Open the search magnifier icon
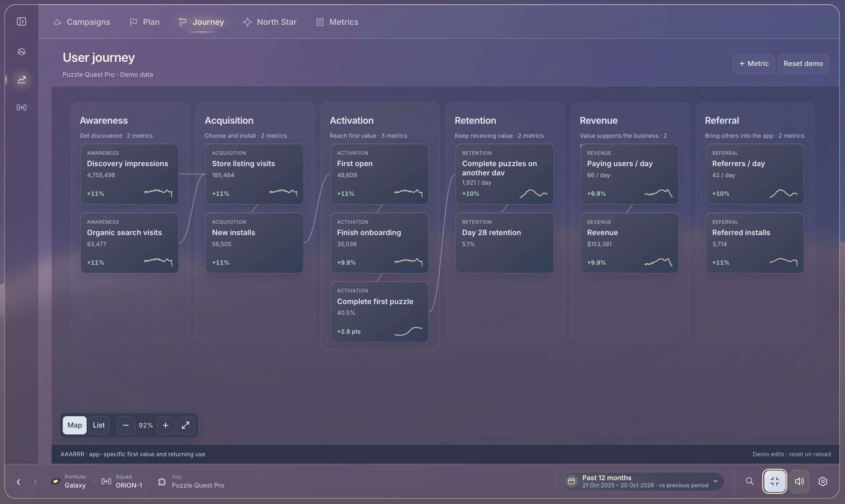 (749, 481)
